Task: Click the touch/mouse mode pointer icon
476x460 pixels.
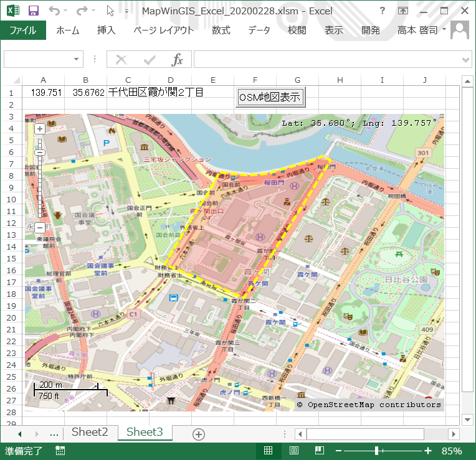Action: (x=110, y=11)
